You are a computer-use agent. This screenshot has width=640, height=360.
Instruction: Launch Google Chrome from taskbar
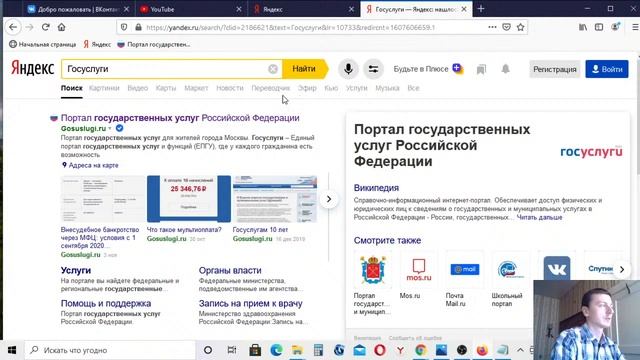[421, 350]
